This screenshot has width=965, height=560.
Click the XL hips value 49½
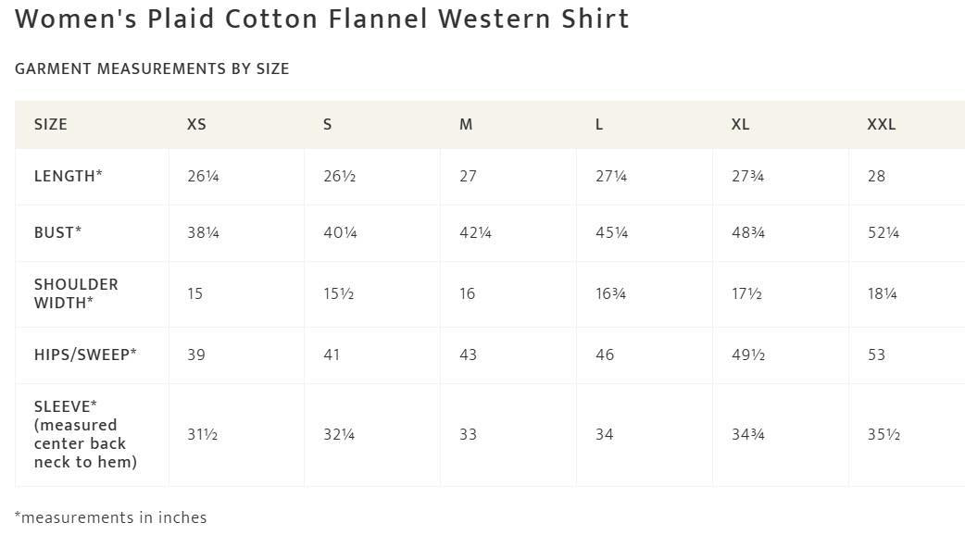747,355
